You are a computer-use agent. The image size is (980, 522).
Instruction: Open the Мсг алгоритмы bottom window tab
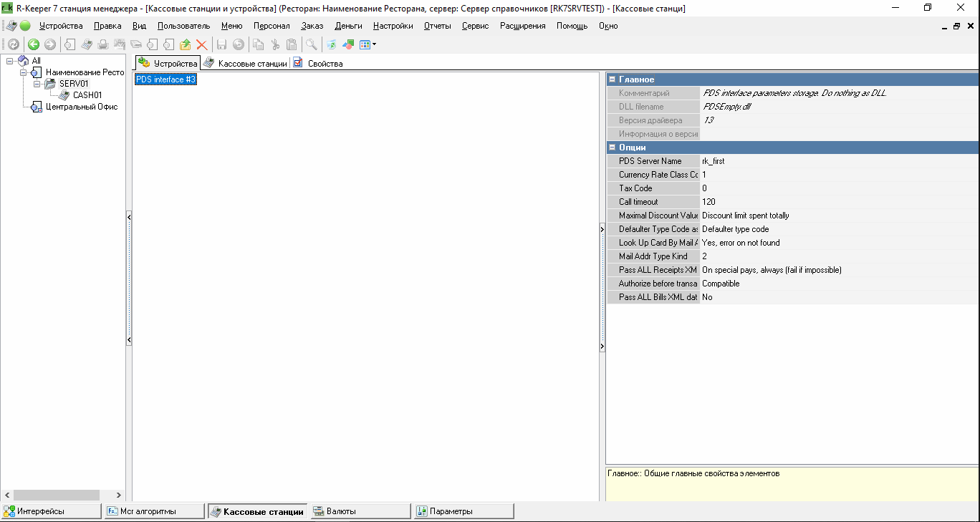point(154,511)
